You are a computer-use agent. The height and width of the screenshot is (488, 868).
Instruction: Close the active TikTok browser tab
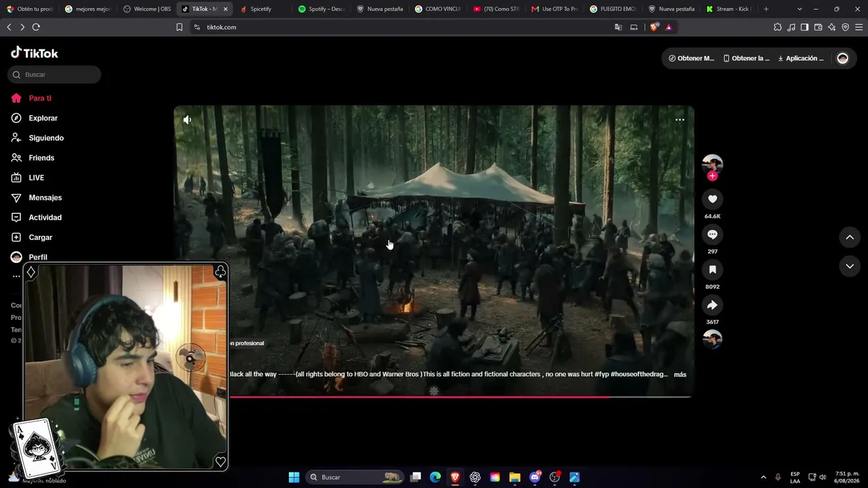point(225,9)
